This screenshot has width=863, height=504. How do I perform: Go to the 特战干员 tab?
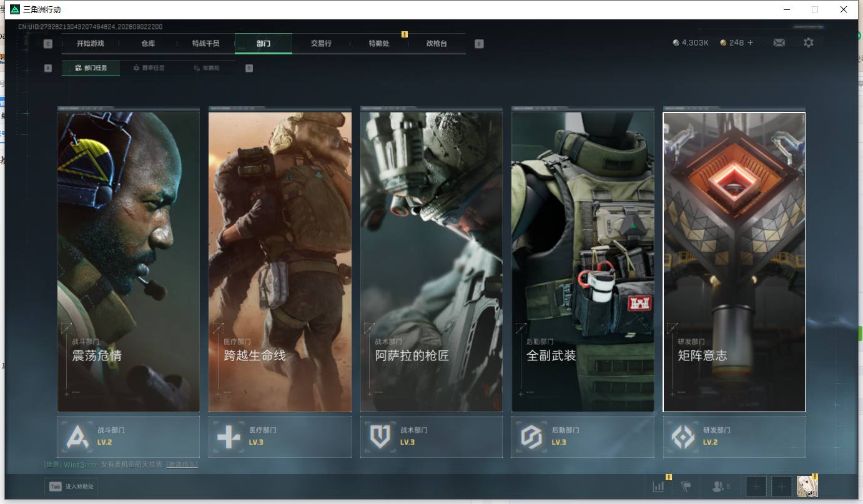[206, 44]
